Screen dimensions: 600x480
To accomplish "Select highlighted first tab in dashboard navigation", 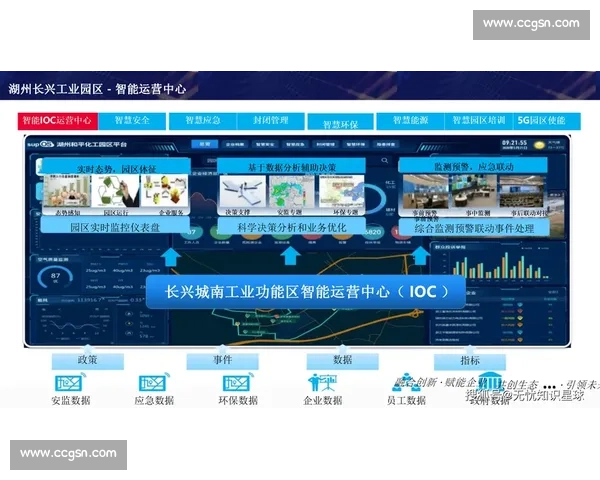I will click(x=205, y=144).
